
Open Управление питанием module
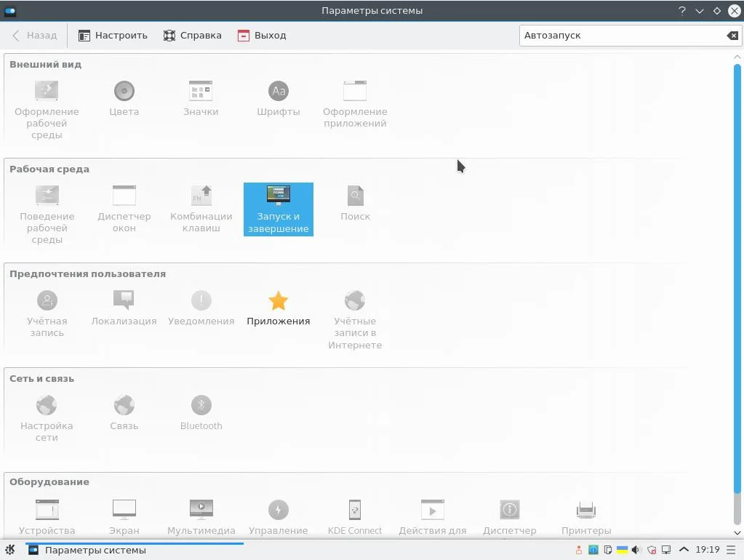[x=278, y=517]
